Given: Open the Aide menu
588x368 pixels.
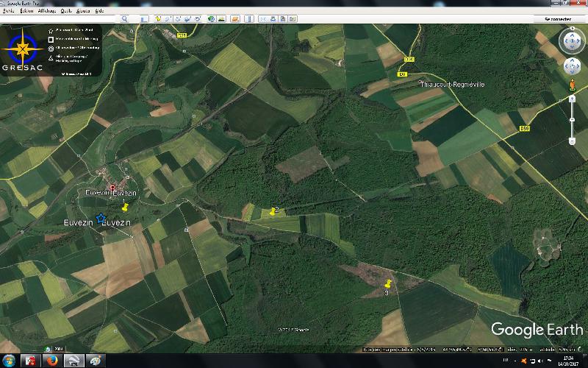Looking at the screenshot, I should tap(99, 11).
